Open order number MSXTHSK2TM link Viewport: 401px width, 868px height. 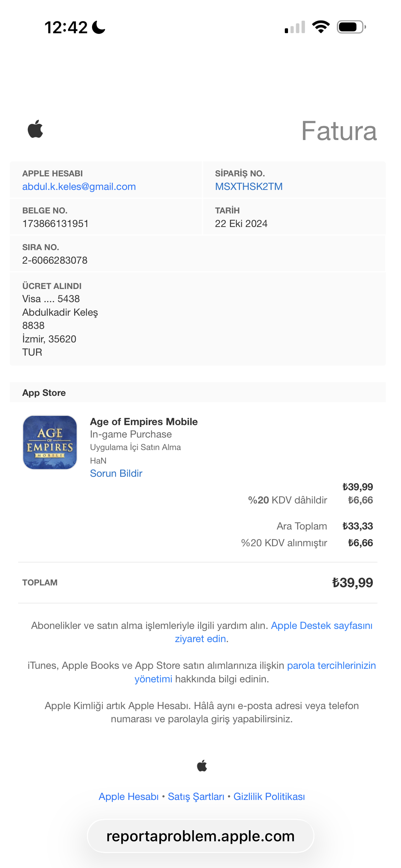pyautogui.click(x=249, y=186)
